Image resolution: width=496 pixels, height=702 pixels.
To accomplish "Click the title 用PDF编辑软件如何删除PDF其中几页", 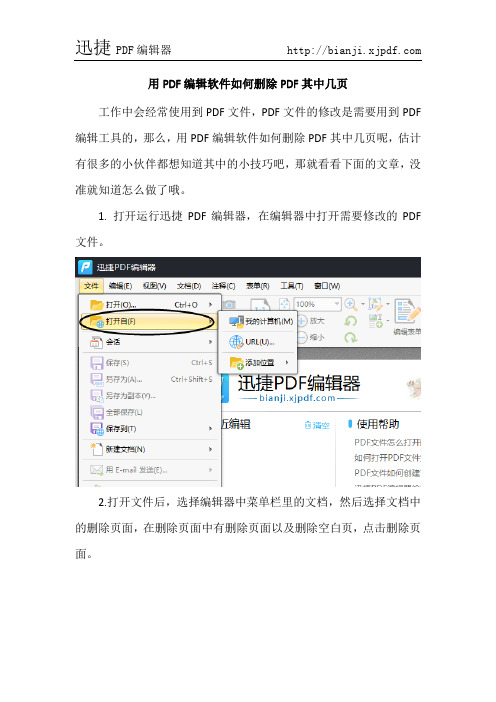I will tap(248, 84).
